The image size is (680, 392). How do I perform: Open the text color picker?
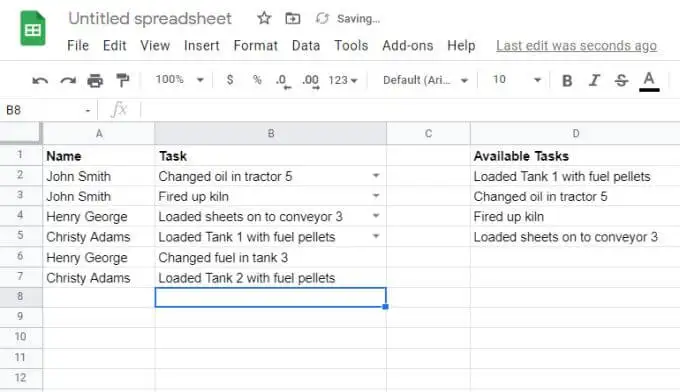tap(649, 81)
